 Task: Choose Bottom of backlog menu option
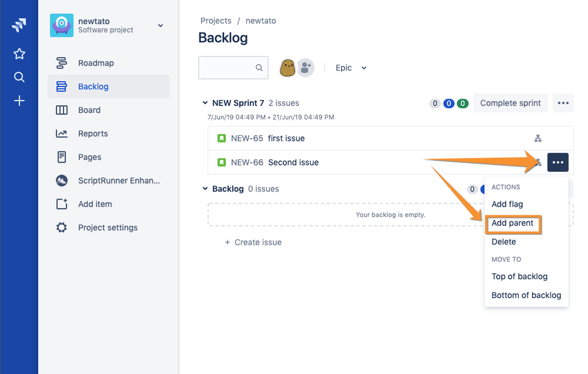[x=526, y=295]
